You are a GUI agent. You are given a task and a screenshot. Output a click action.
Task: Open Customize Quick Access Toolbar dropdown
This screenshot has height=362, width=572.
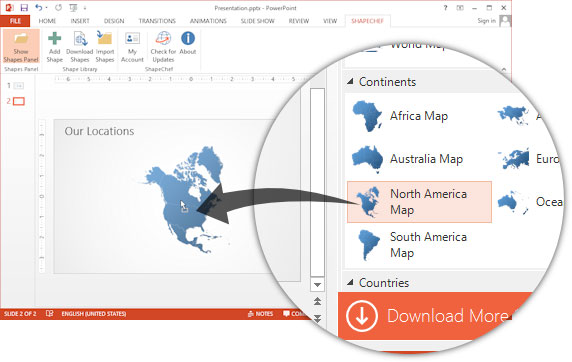pos(85,8)
